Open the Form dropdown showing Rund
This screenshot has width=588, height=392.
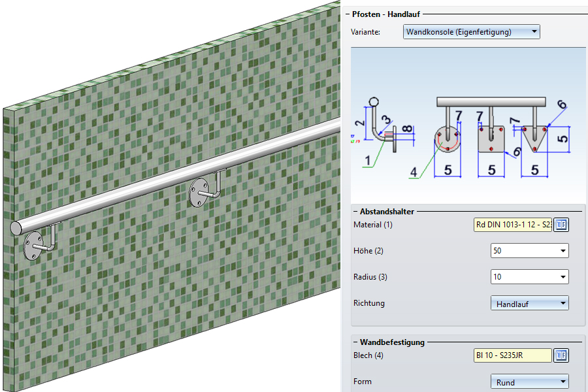point(529,382)
